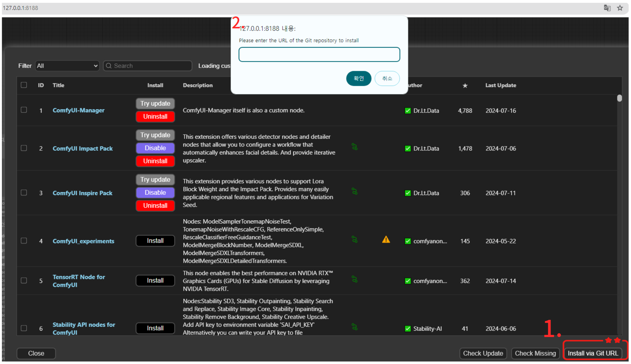Click the green git icon for TensorRT Node

[355, 279]
